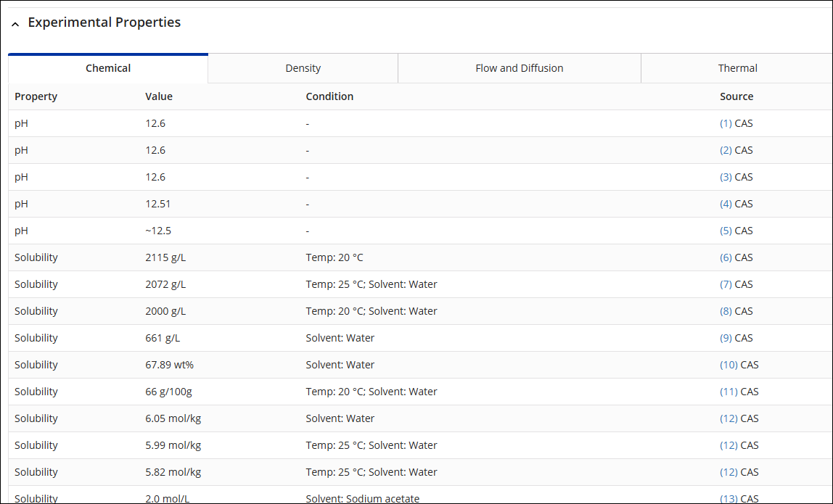Viewport: 833px width, 504px height.
Task: Select the 5.99 mol/kg value
Action: [173, 445]
